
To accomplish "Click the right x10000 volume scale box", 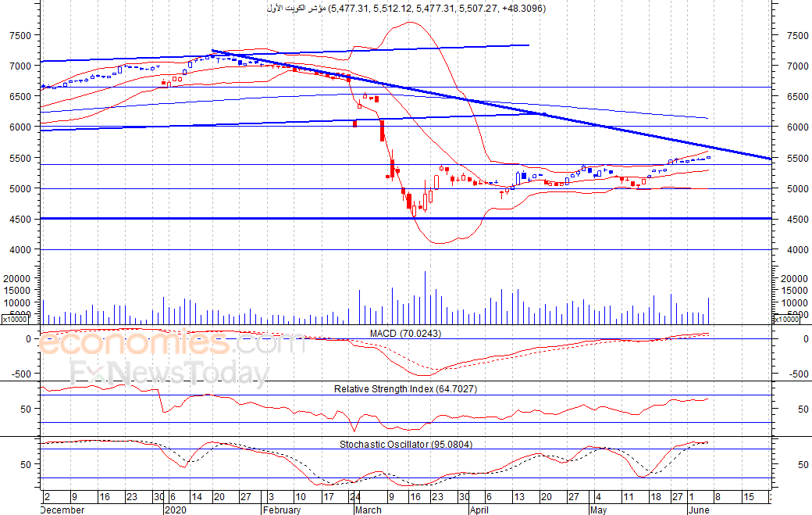I will (x=787, y=320).
